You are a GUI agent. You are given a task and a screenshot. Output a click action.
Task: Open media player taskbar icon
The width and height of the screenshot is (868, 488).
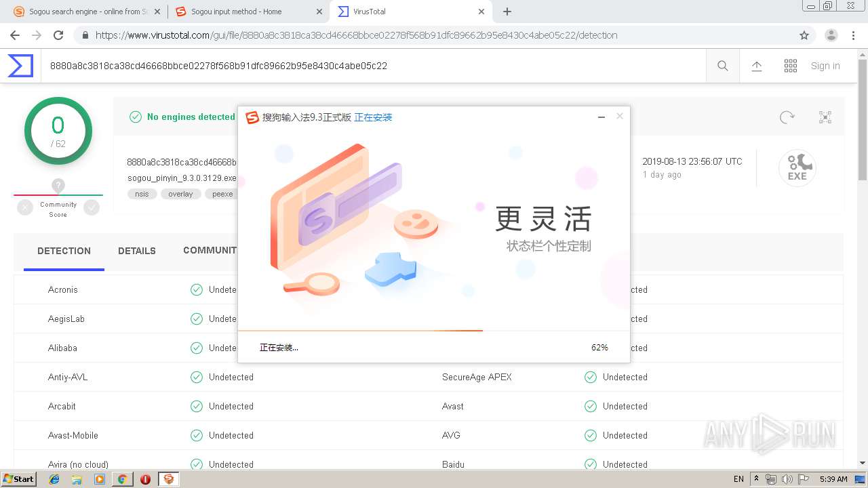100,479
